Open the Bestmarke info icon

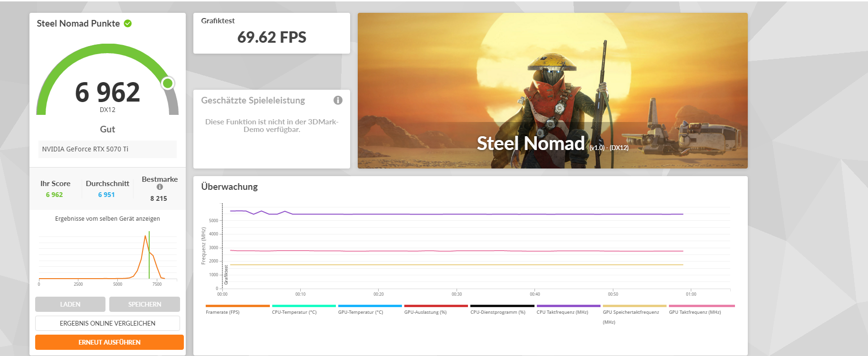click(x=160, y=187)
